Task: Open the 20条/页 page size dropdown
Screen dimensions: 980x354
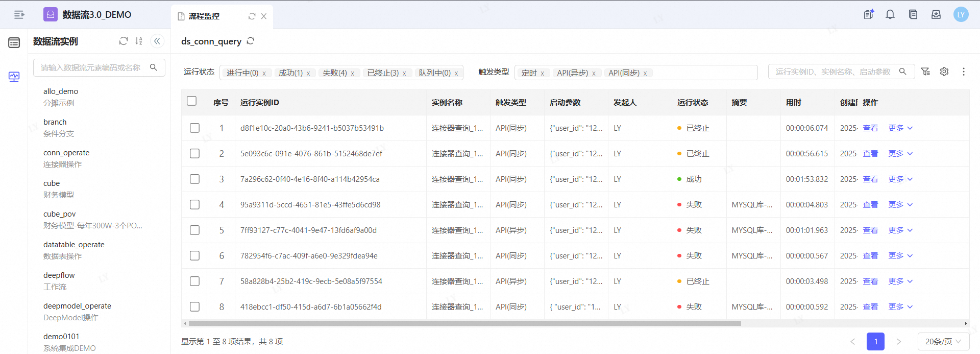Action: tap(943, 342)
